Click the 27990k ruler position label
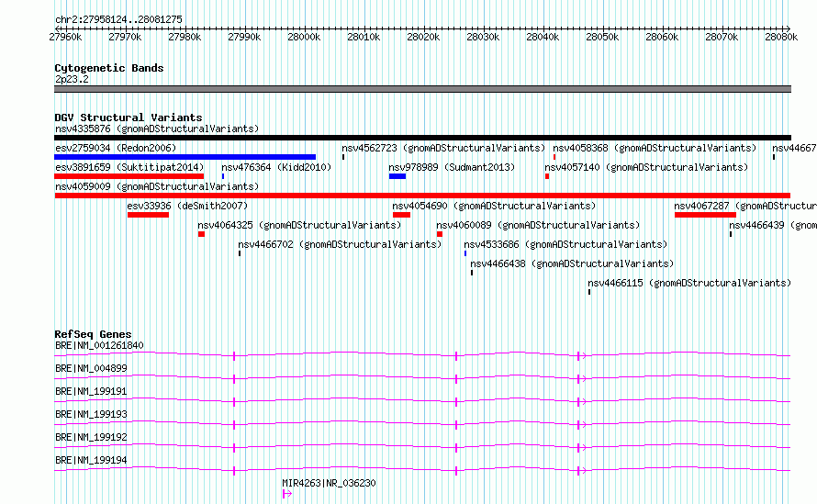Viewport: 817px width, 504px height. tap(244, 37)
